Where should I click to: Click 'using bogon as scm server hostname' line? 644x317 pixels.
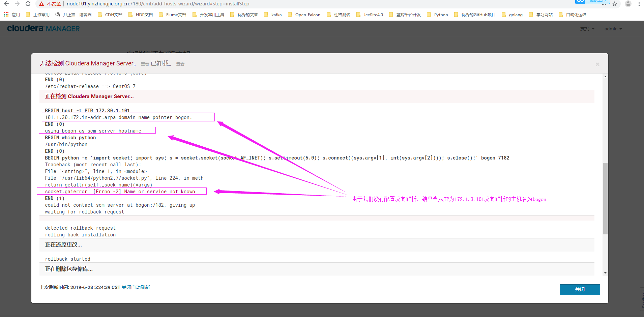93,131
